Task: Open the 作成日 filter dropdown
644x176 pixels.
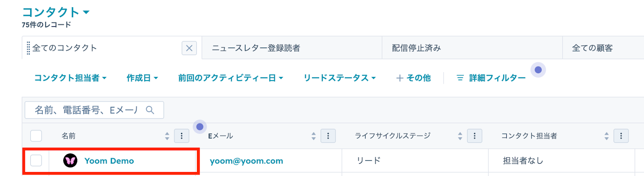Action: coord(142,78)
